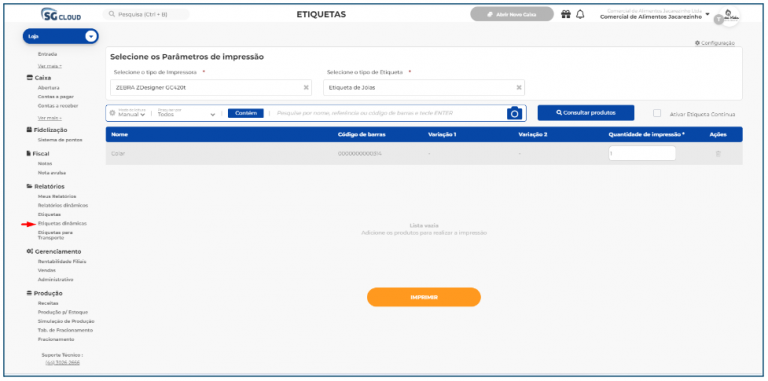This screenshot has height=381, width=768.
Task: Open Tab. de Fracionamento menu item
Action: [65, 330]
